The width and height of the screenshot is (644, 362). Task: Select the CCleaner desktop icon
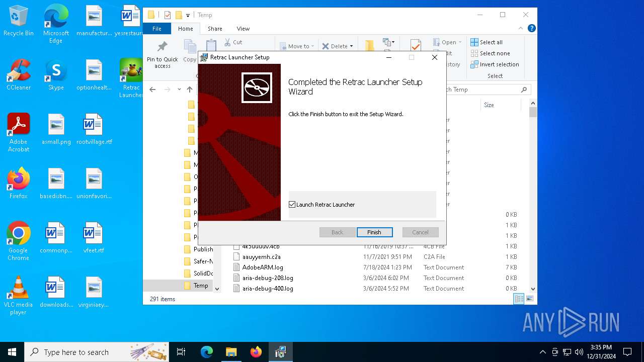tap(19, 75)
